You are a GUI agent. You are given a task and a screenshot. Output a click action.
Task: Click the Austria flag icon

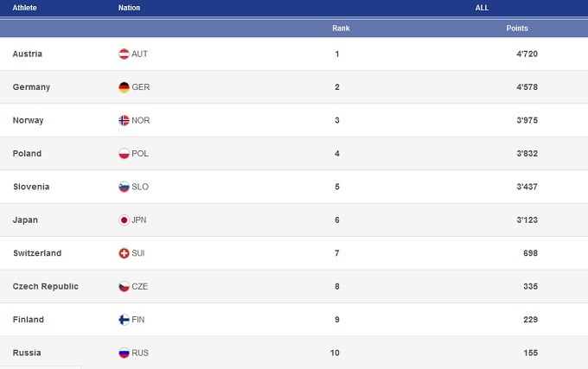point(124,54)
